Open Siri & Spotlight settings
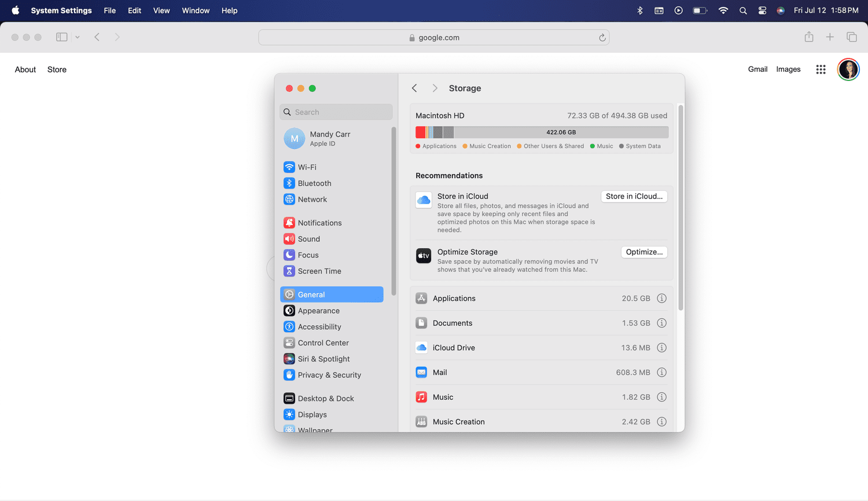This screenshot has width=868, height=501. [x=323, y=359]
